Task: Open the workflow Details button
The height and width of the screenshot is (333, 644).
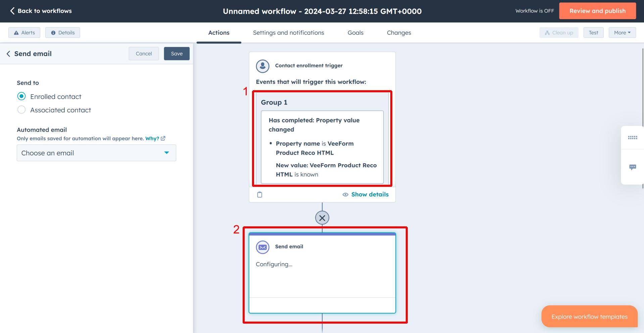Action: point(63,33)
